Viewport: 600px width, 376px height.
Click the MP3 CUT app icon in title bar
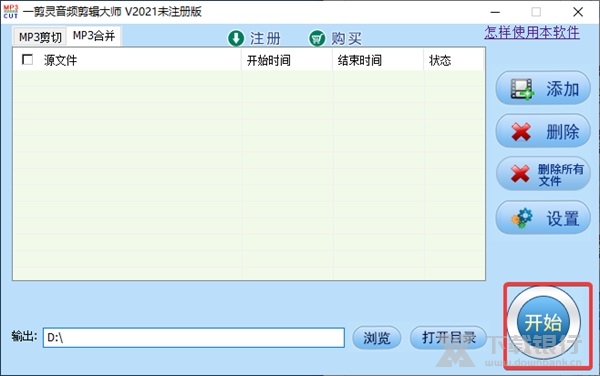pos(11,11)
